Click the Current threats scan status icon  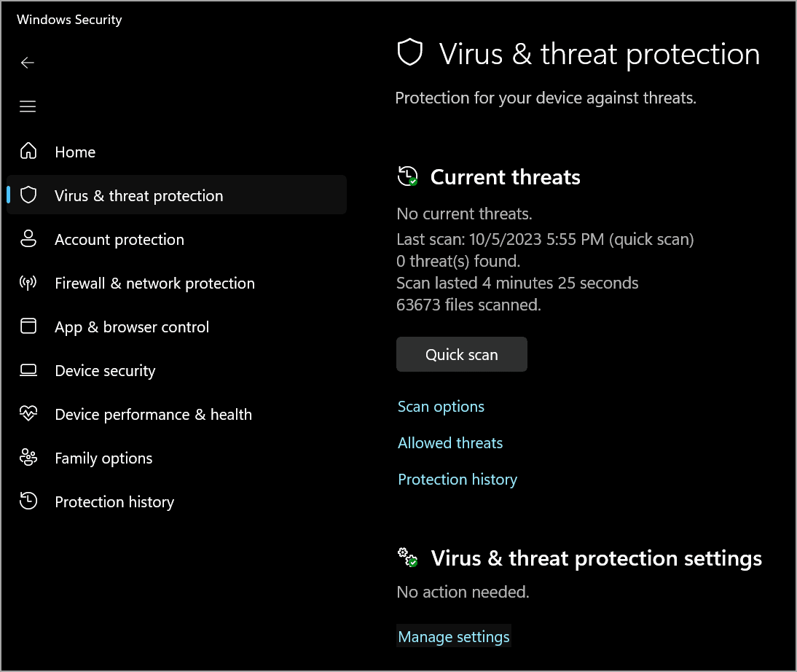(408, 176)
